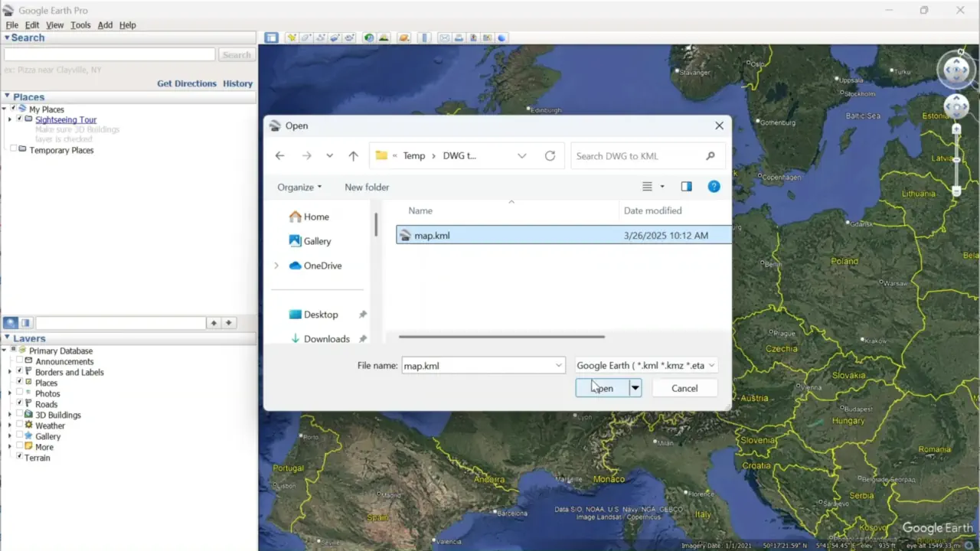
Task: Uncheck the Places layer checkbox
Action: pos(19,383)
